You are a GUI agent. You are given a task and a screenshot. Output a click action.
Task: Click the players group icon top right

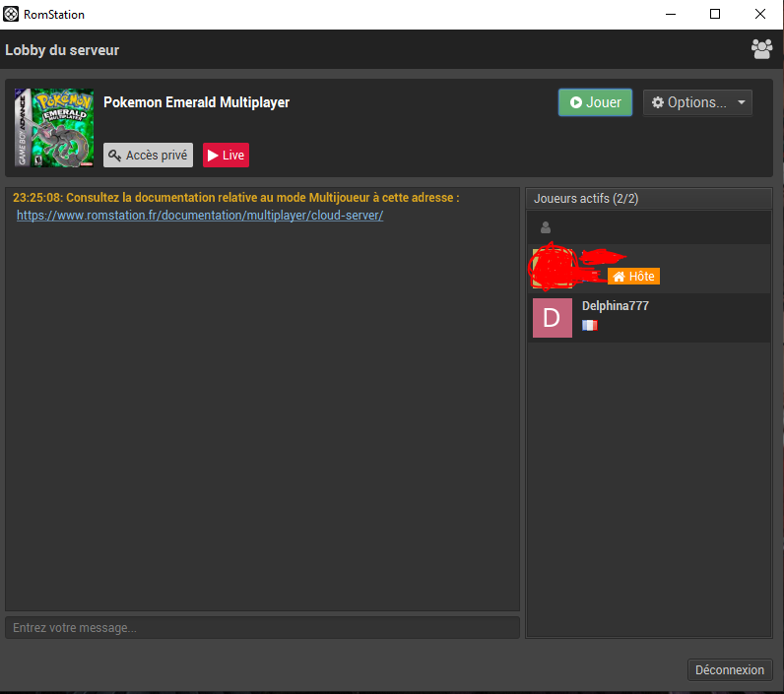(x=761, y=49)
